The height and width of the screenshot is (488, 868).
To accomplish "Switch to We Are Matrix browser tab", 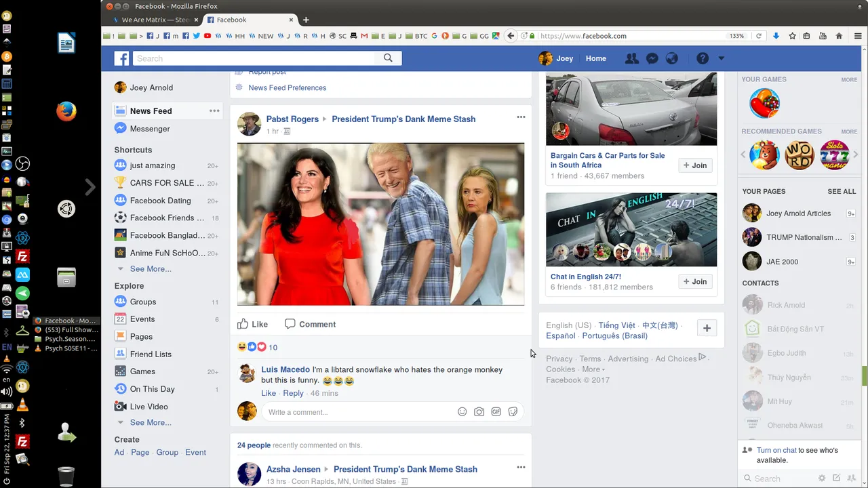I will pos(155,20).
